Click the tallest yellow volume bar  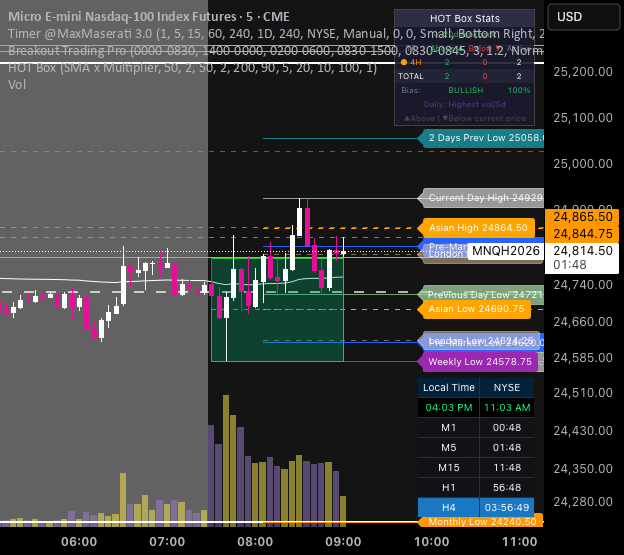(226, 461)
